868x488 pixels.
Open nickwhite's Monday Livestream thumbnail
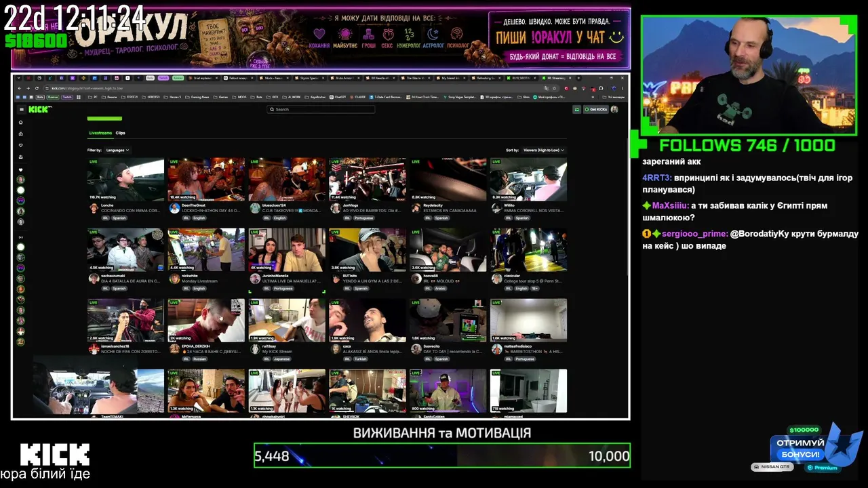coord(206,250)
